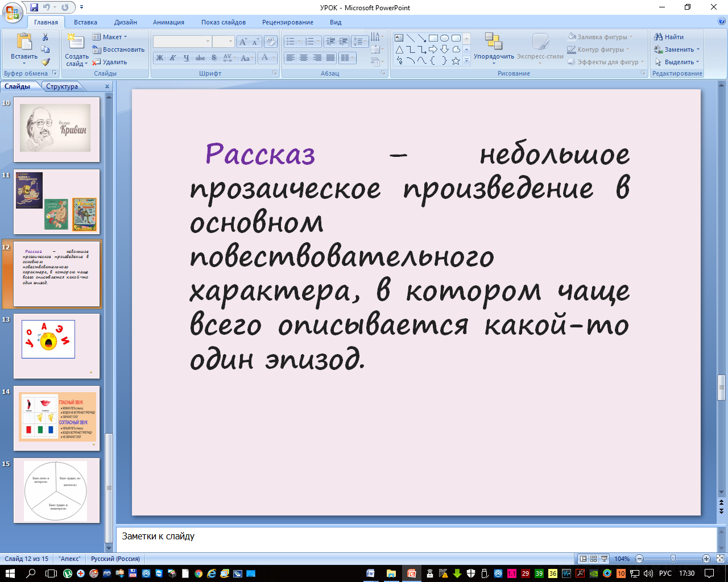
Task: Switch to the Структура pane tab
Action: click(x=62, y=86)
